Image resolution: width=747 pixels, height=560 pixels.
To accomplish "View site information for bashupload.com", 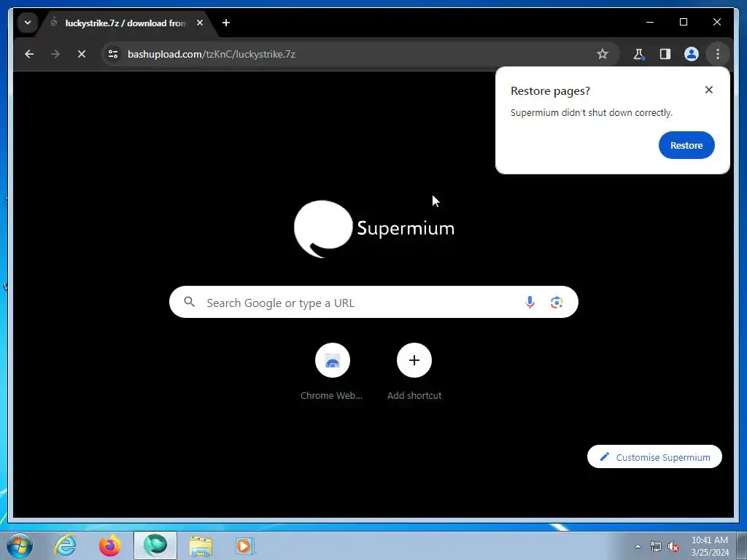I will [x=113, y=54].
